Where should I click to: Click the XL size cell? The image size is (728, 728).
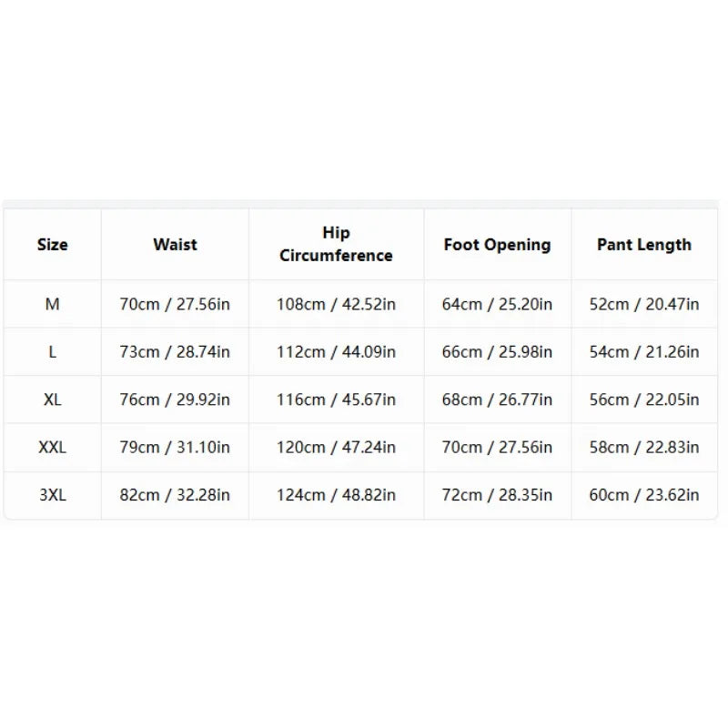(x=53, y=399)
